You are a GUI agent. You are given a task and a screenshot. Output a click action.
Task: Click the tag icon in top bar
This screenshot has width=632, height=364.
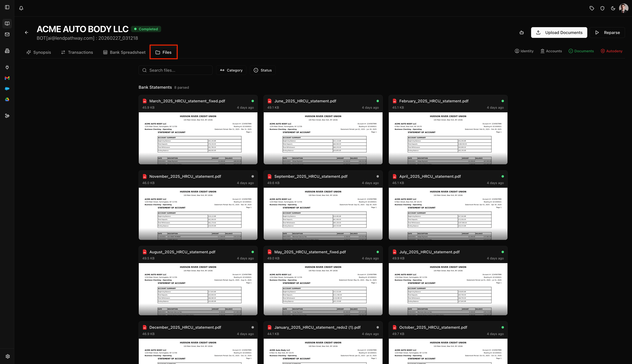click(592, 8)
